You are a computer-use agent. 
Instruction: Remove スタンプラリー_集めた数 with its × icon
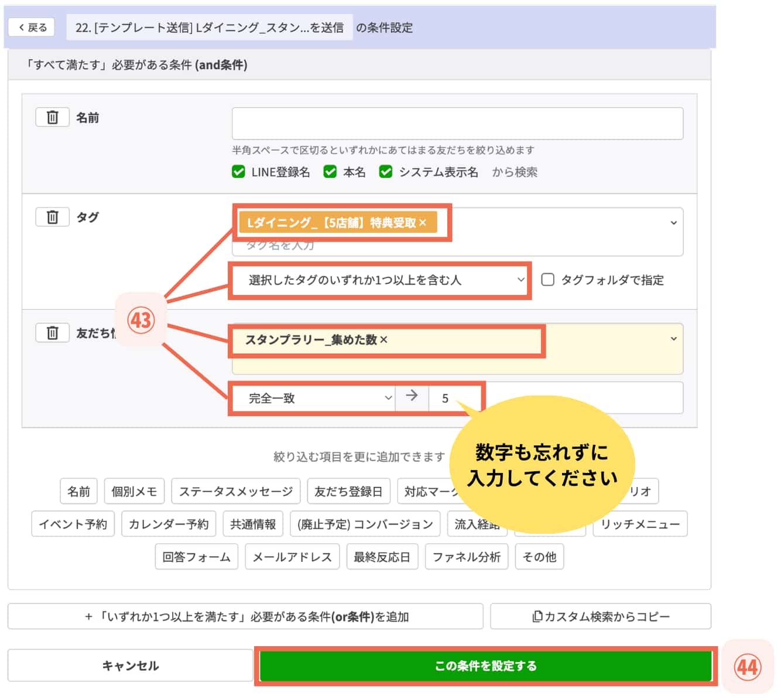[383, 339]
